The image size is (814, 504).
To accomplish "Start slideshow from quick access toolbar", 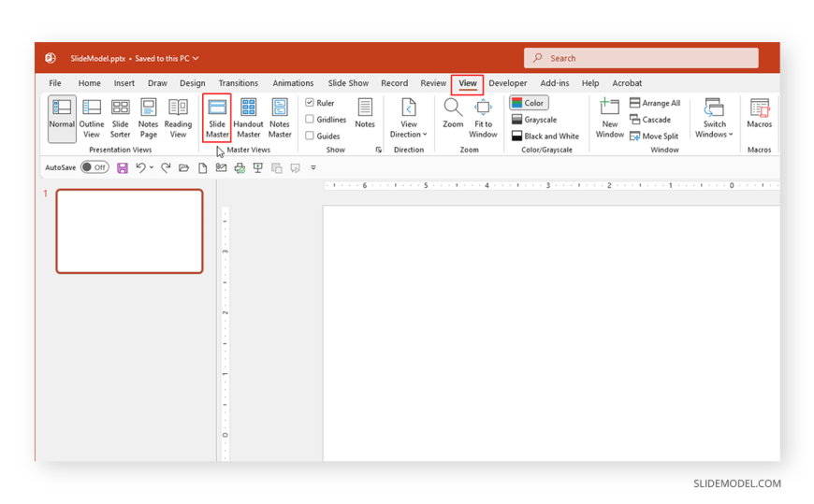I will click(x=258, y=167).
